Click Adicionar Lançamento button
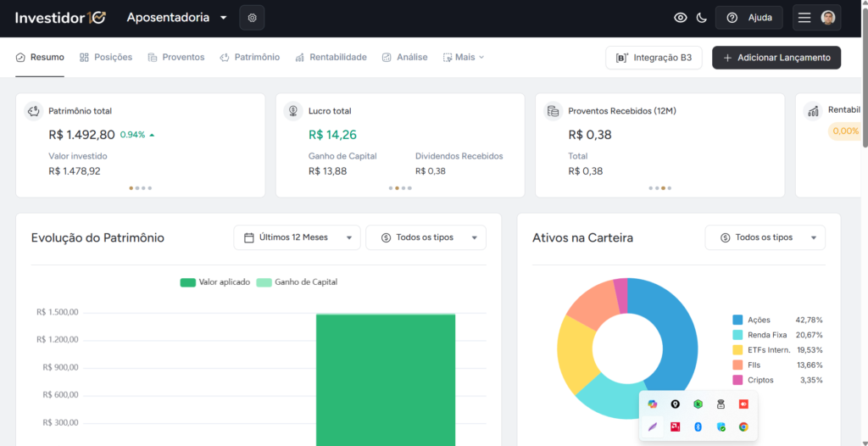 [x=776, y=58]
